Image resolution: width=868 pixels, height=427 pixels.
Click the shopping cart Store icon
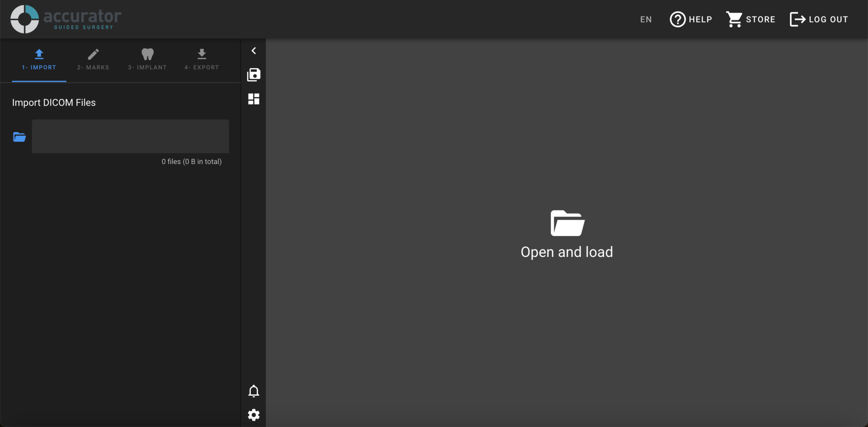tap(734, 19)
